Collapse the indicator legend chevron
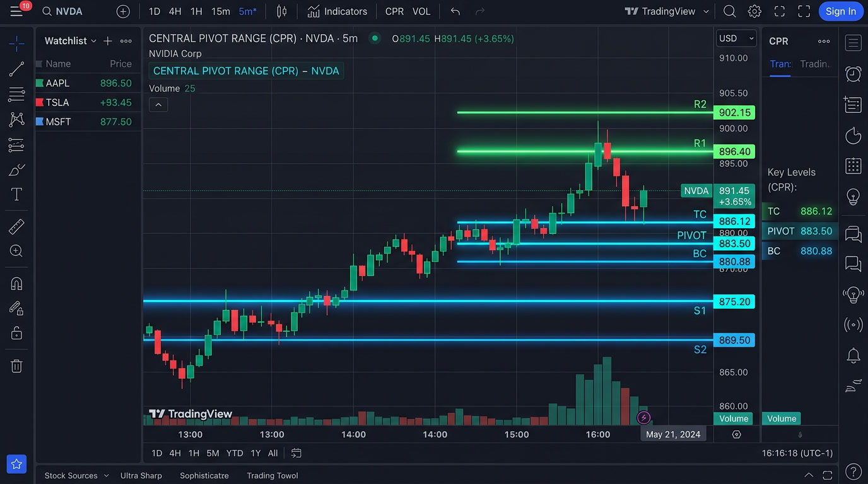This screenshot has height=484, width=868. click(158, 105)
